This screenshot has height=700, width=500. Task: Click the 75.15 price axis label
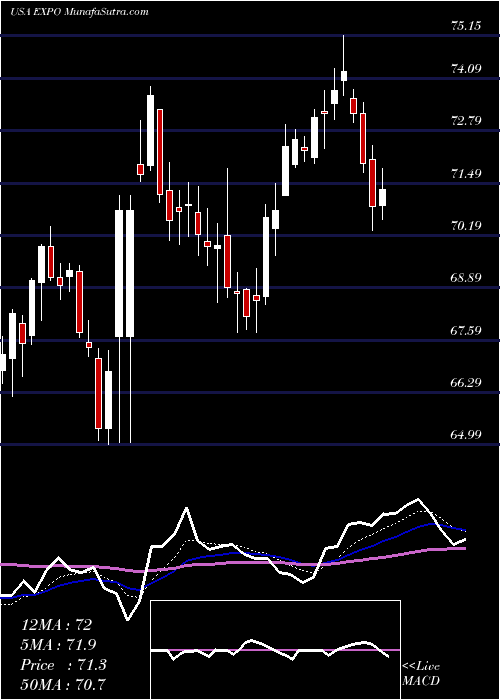[x=466, y=26]
